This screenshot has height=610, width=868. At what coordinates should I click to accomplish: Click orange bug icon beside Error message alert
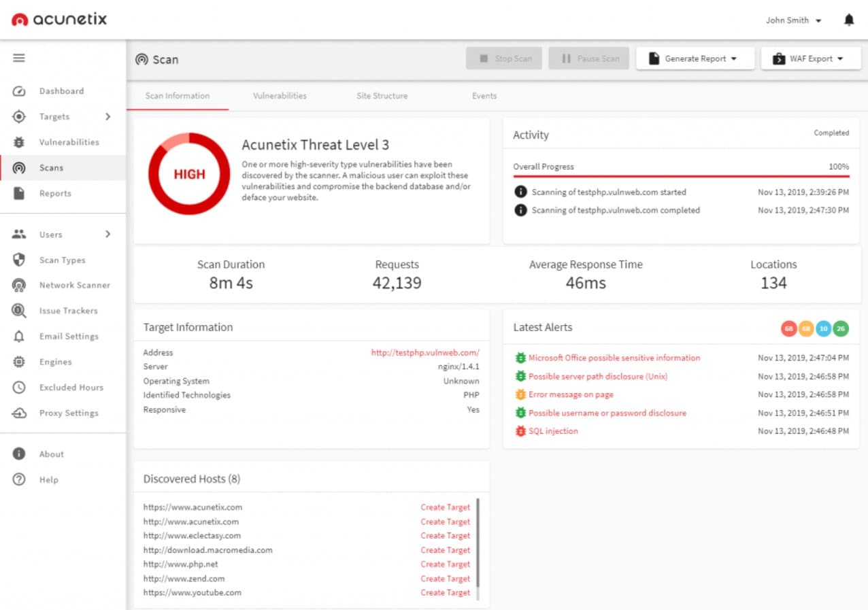coord(520,394)
